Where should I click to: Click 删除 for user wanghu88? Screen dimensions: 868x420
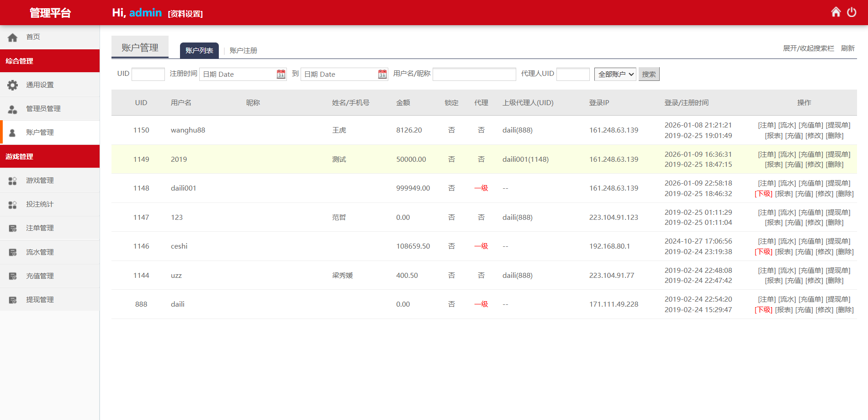835,136
